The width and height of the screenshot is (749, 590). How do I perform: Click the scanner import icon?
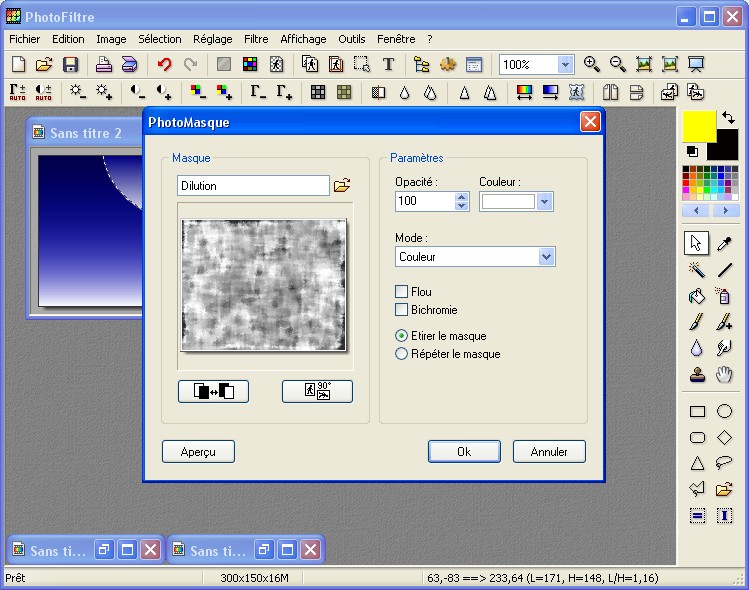click(x=129, y=64)
